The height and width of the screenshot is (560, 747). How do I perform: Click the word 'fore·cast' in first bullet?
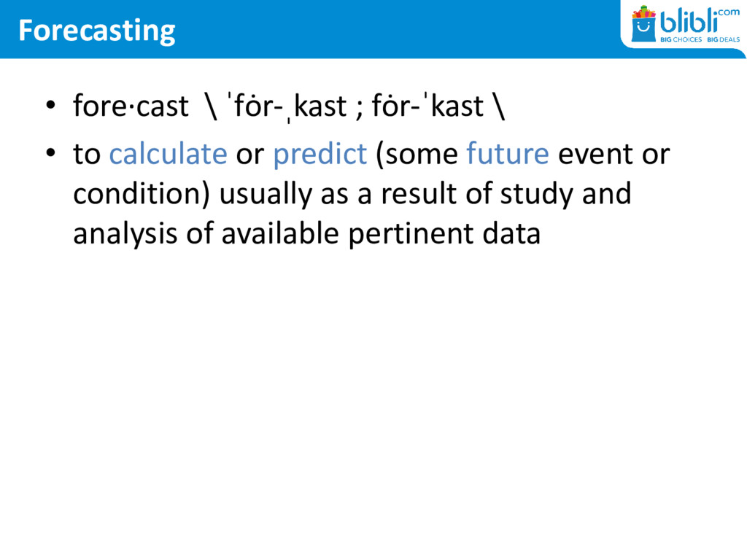tap(130, 107)
